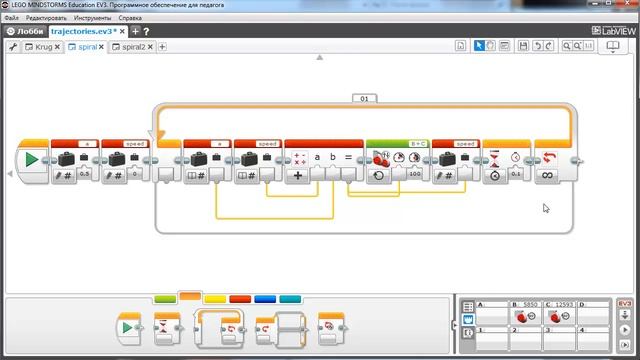
Task: Open Move Steering mode selector
Action: tap(379, 176)
